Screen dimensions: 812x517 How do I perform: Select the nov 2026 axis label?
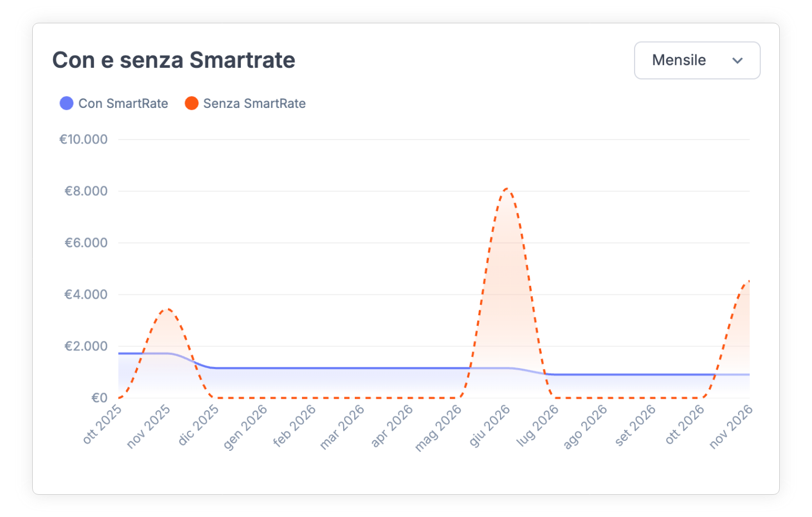(x=731, y=426)
